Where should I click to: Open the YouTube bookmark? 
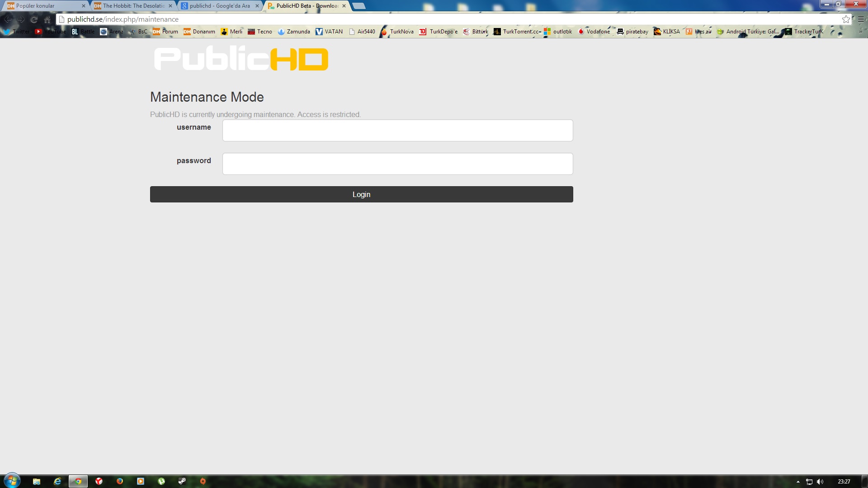coord(51,32)
